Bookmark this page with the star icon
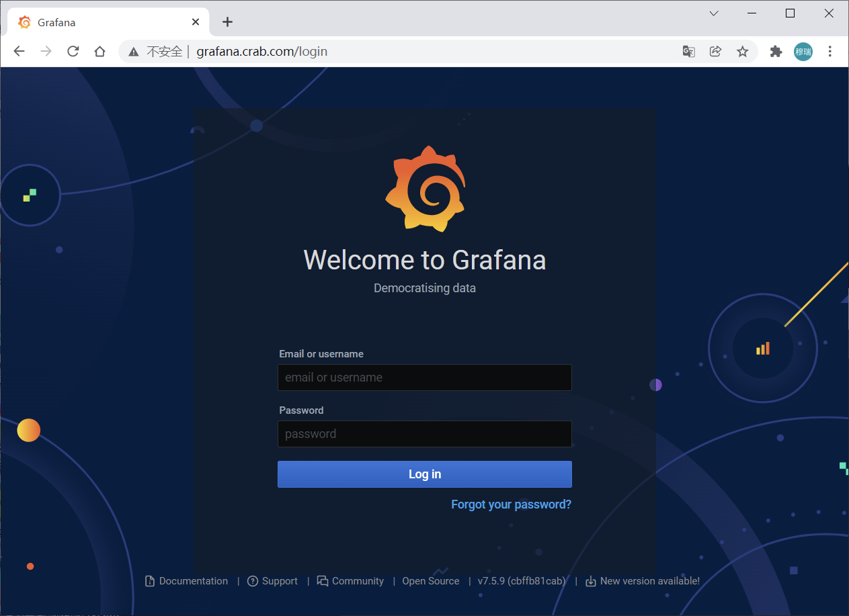This screenshot has height=616, width=849. click(x=743, y=52)
